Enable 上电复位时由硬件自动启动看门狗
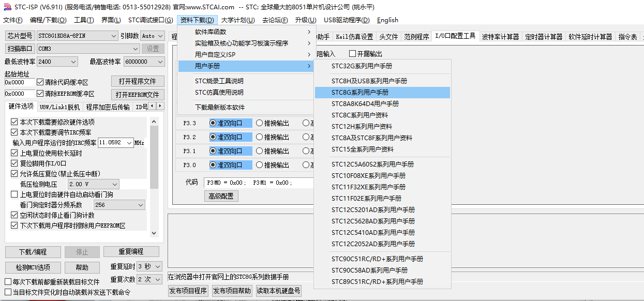This screenshot has width=644, height=301. pyautogui.click(x=14, y=195)
